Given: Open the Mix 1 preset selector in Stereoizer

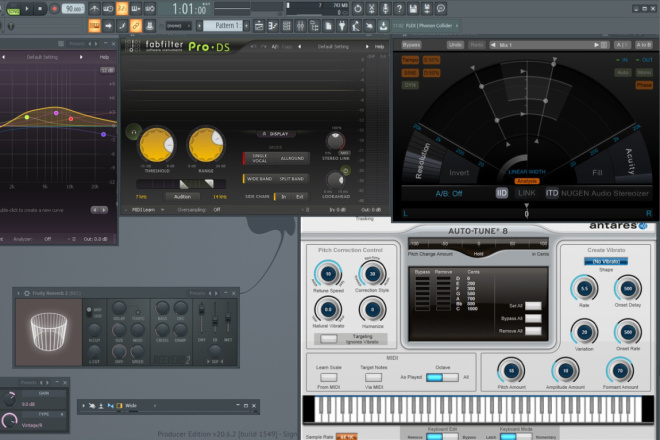Looking at the screenshot, I should 549,45.
